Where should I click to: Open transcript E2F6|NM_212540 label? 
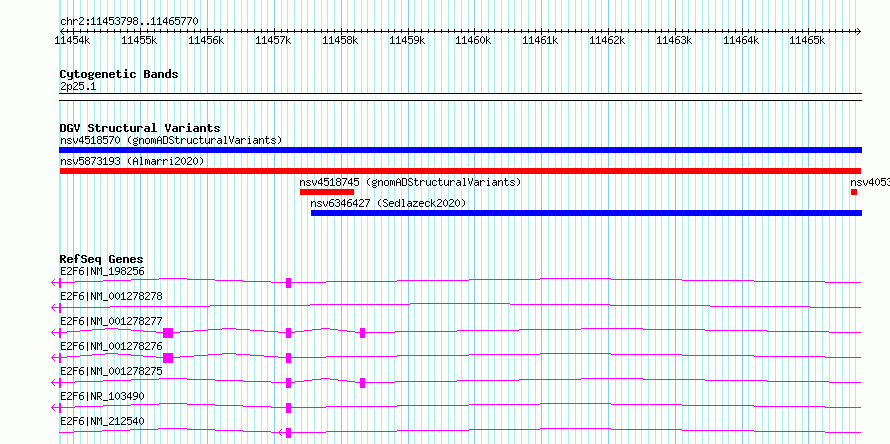click(x=102, y=421)
